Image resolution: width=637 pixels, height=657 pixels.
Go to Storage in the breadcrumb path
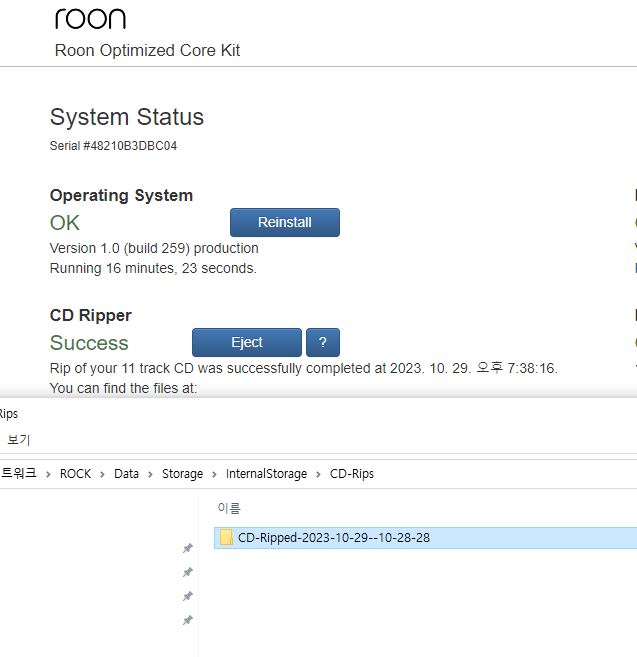[182, 474]
